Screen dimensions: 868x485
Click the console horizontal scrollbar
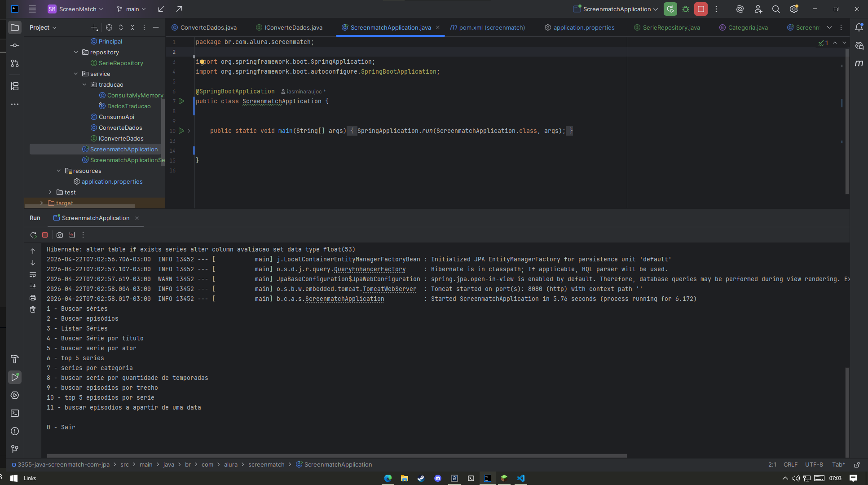337,455
